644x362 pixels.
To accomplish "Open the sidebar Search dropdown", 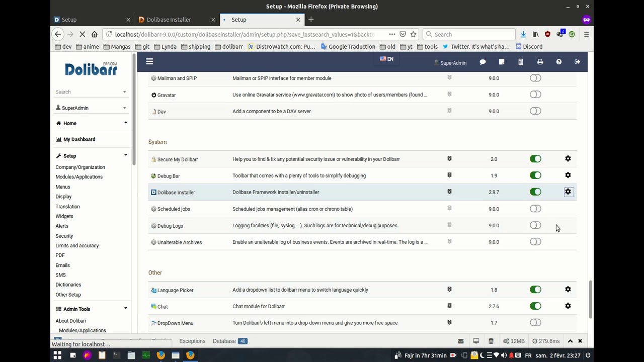I will coord(91,92).
